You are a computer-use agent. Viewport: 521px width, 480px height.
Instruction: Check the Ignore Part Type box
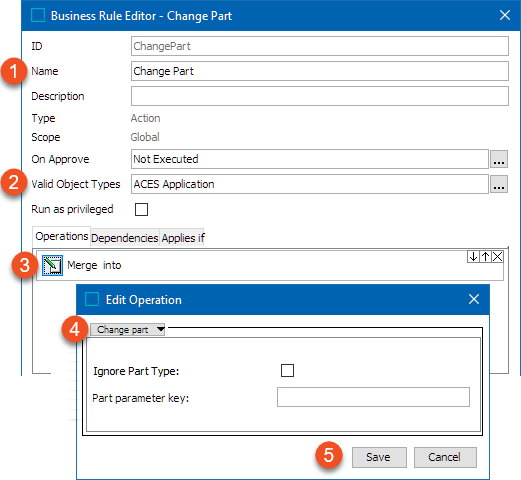click(x=287, y=370)
